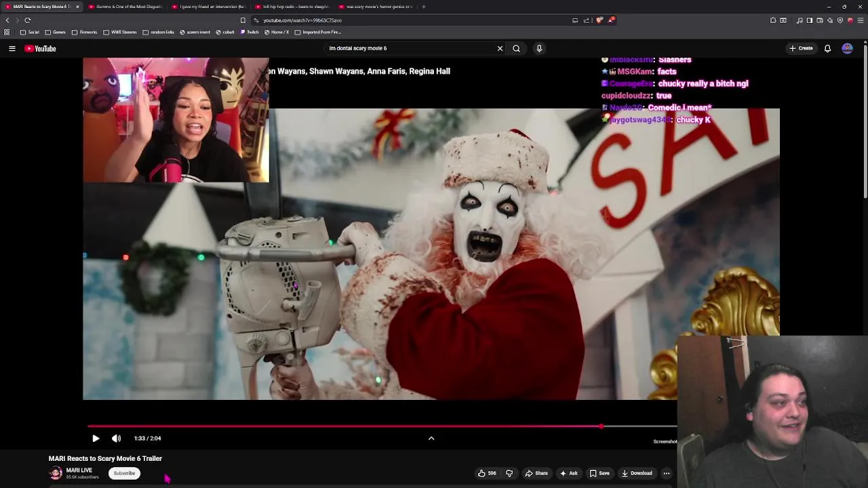Screen dimensions: 868x488
Task: Open the Fireworks bookmarks folder
Action: click(84, 32)
